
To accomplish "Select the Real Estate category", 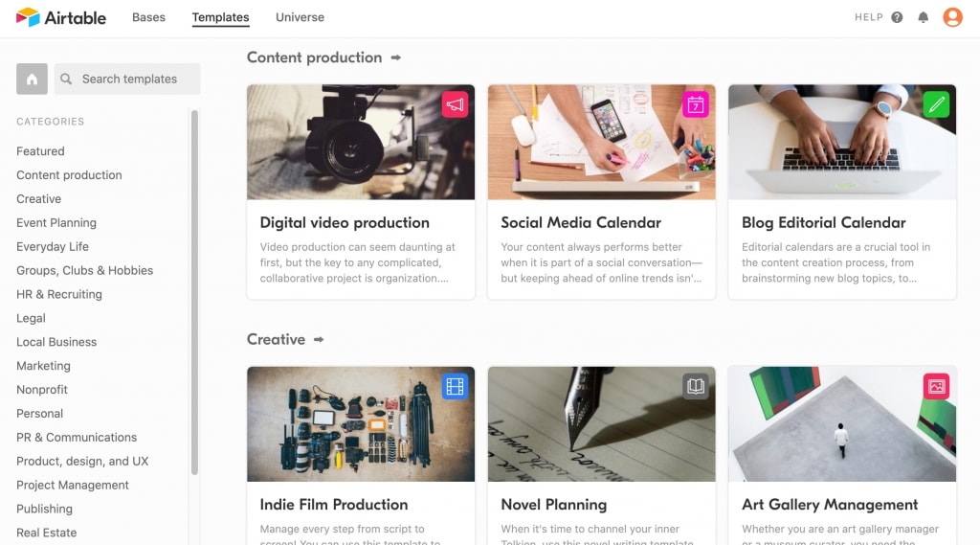I will pos(47,533).
